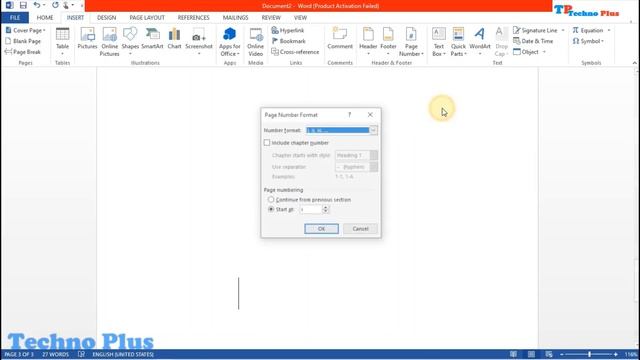Expand the Signature Line dropdown arrow
Viewport: 640px width, 360px height.
tap(563, 31)
